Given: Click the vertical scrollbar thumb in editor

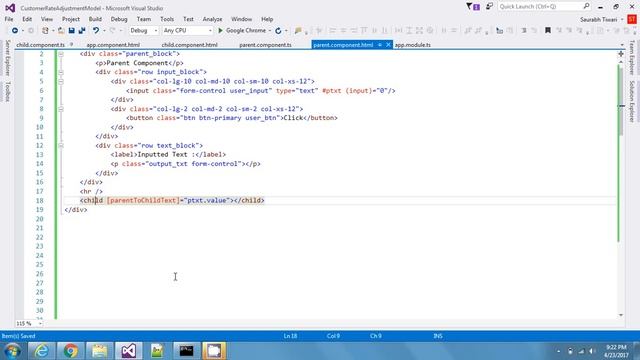Looking at the screenshot, I should (621, 101).
